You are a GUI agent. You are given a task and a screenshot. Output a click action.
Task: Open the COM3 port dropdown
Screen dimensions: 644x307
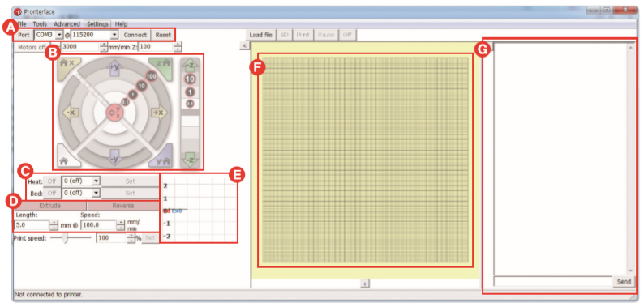coord(59,35)
